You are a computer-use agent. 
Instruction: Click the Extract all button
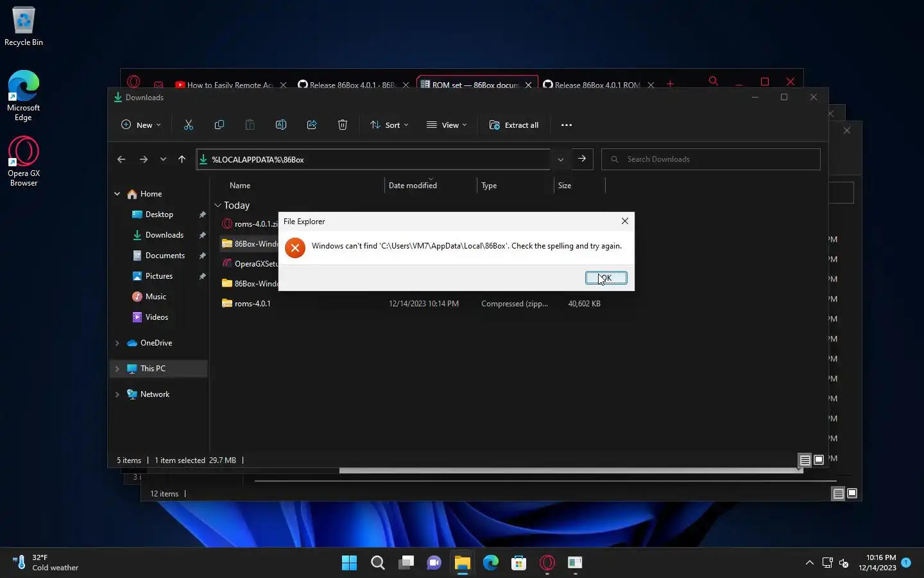point(514,125)
